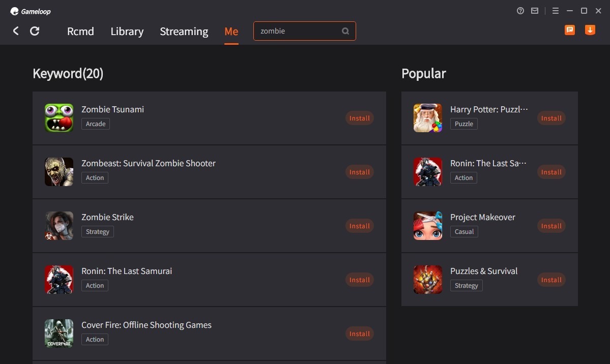Click Casual tag under Project Makeover
This screenshot has width=610, height=364.
464,231
